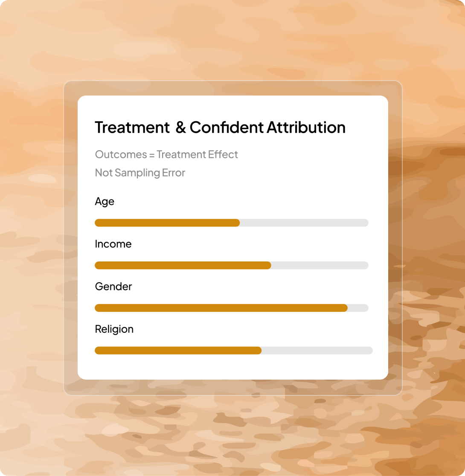Click the unfilled gray part of Income bar
Image resolution: width=465 pixels, height=476 pixels.
point(320,265)
